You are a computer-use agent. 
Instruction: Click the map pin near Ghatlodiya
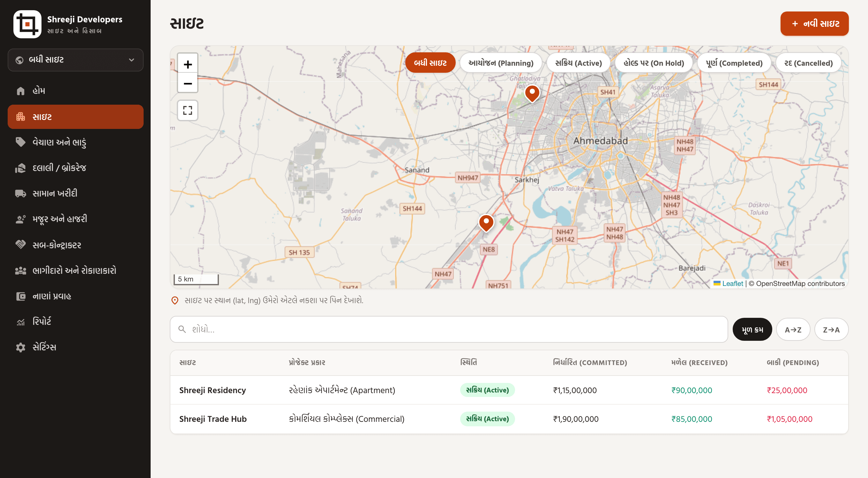[x=532, y=93]
